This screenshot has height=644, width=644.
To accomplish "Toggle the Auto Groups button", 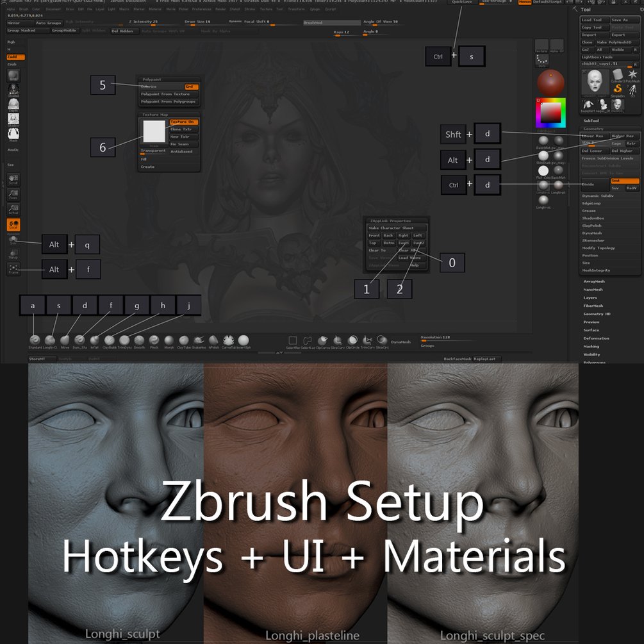I will (x=49, y=23).
